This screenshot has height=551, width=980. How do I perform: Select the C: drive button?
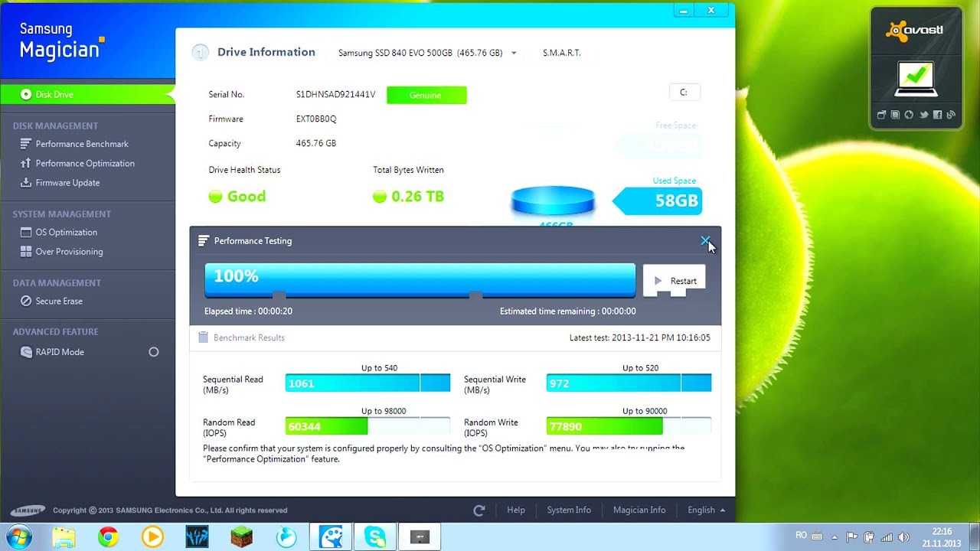point(684,92)
